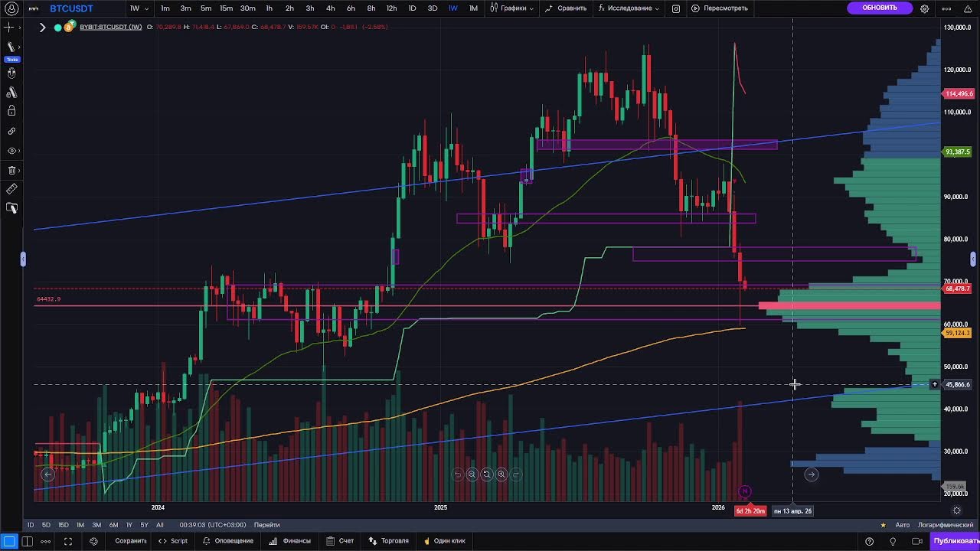Click Сохранить button
Viewport: 980px width, 551px height.
point(131,541)
